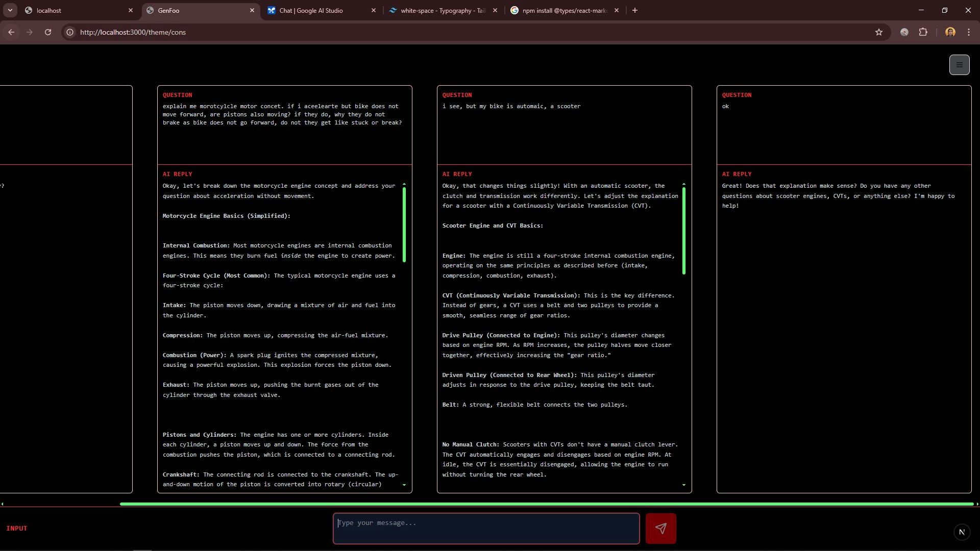Screen dimensions: 980x551
Task: Click the localhost:3000 address bar URL
Action: [x=133, y=32]
